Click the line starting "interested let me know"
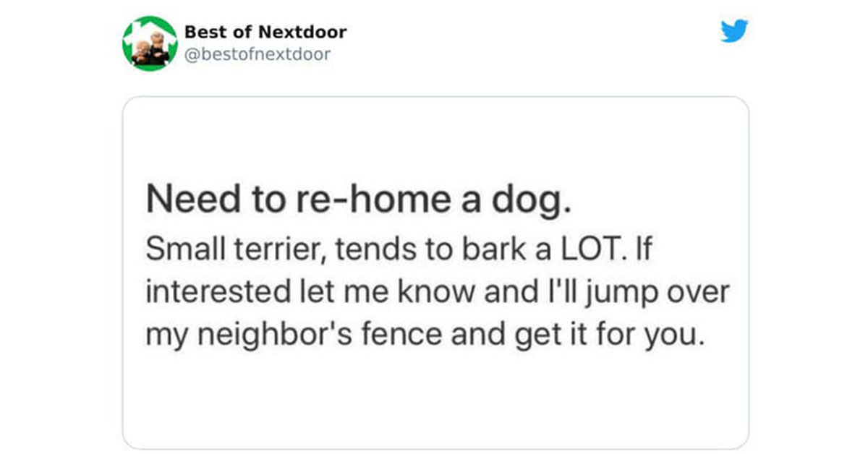868x454 pixels. tap(438, 293)
